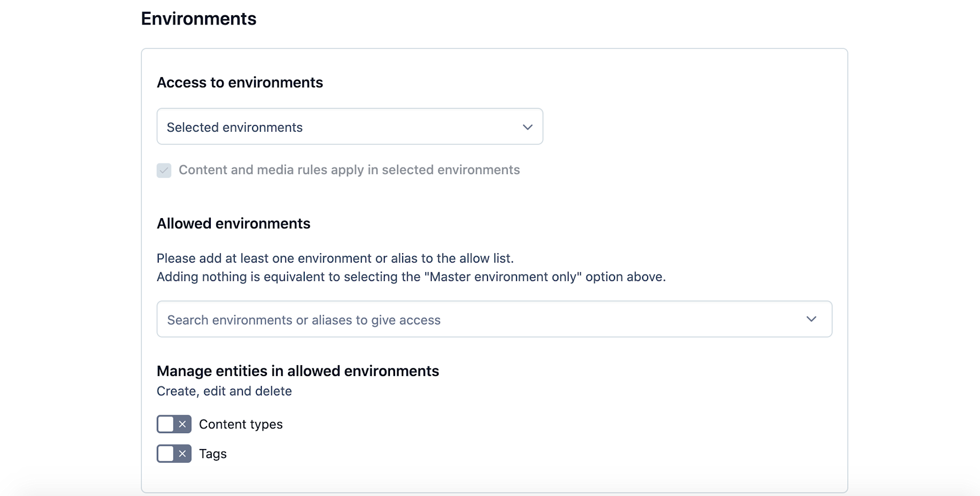Click the Master environment only hint line
Viewport: 980px width, 496px height.
[411, 276]
